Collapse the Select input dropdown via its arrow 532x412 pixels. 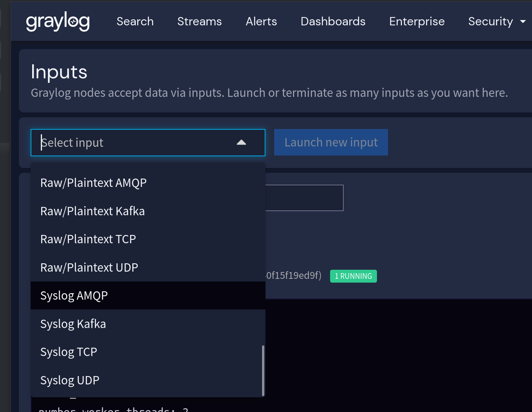[242, 143]
